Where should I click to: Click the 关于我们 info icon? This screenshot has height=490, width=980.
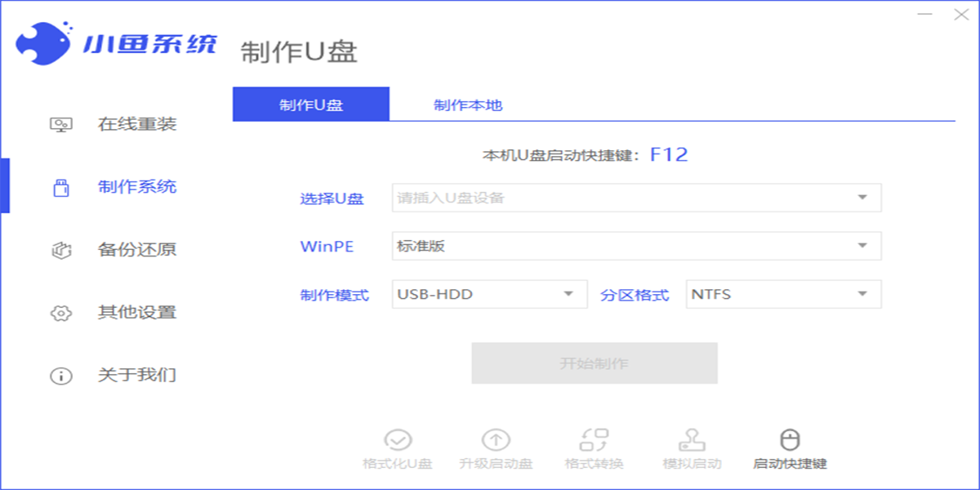tap(61, 376)
